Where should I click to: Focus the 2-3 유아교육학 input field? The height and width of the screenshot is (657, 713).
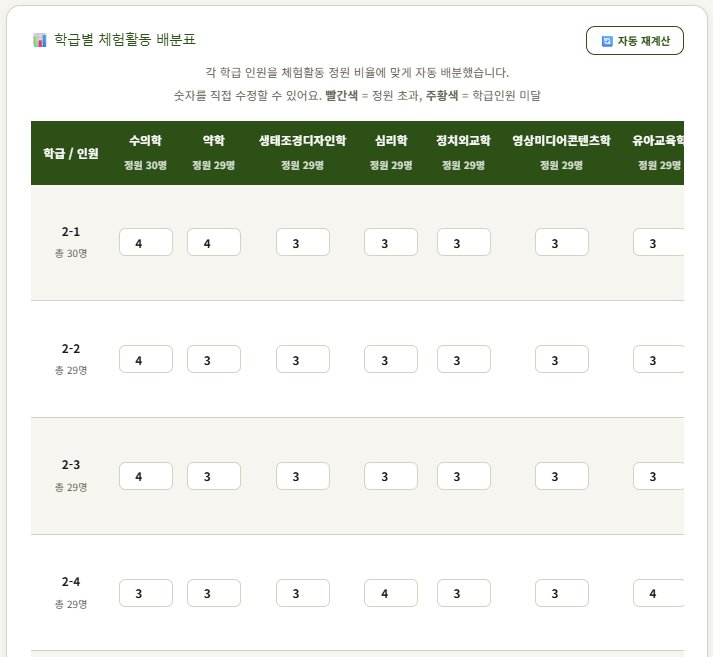(658, 476)
